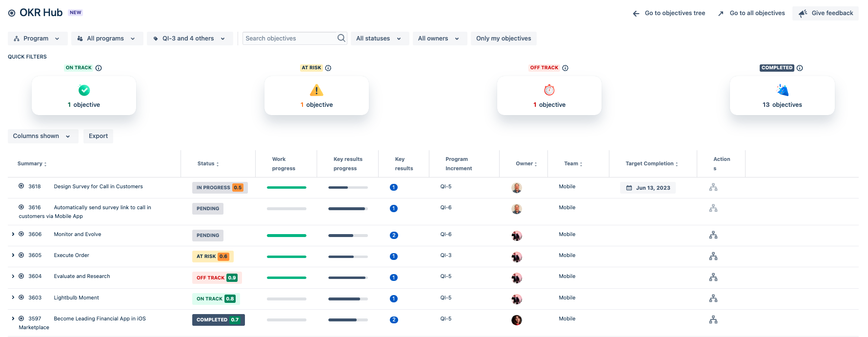Screen dimensions: 868x337
Task: Click the owner avatar for Monitor and Evolve
Action: pyautogui.click(x=517, y=236)
